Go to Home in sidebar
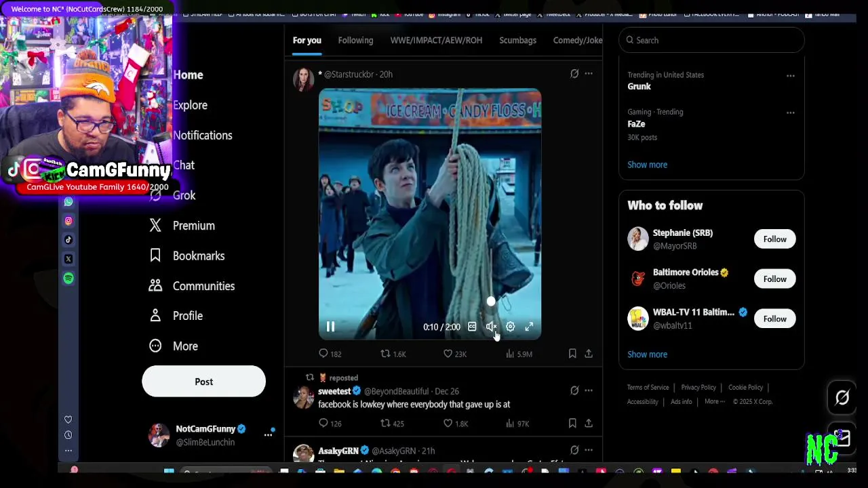 tap(188, 75)
